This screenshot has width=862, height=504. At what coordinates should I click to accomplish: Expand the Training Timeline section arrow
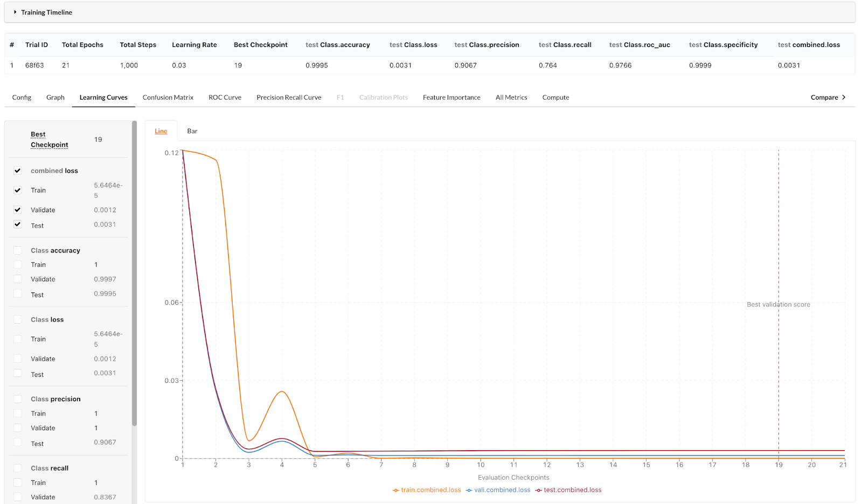click(15, 12)
